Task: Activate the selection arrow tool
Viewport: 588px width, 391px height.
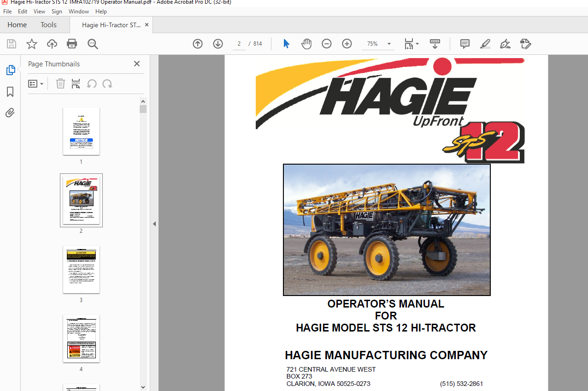Action: coord(286,44)
